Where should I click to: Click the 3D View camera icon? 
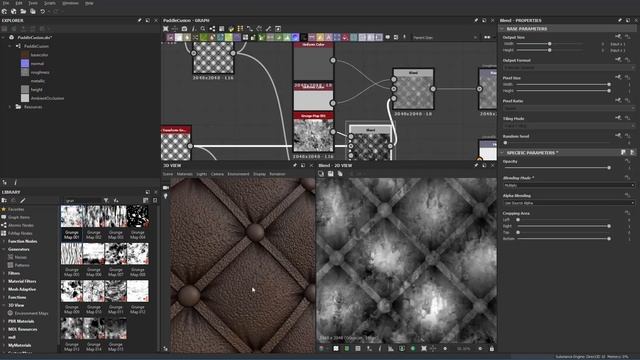(166, 188)
